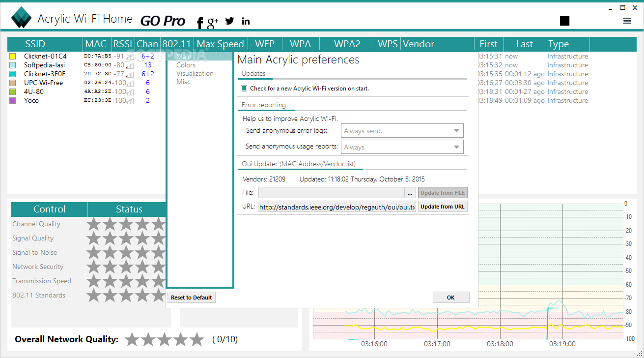Select the 4U-80 network name
644x358 pixels.
click(34, 92)
